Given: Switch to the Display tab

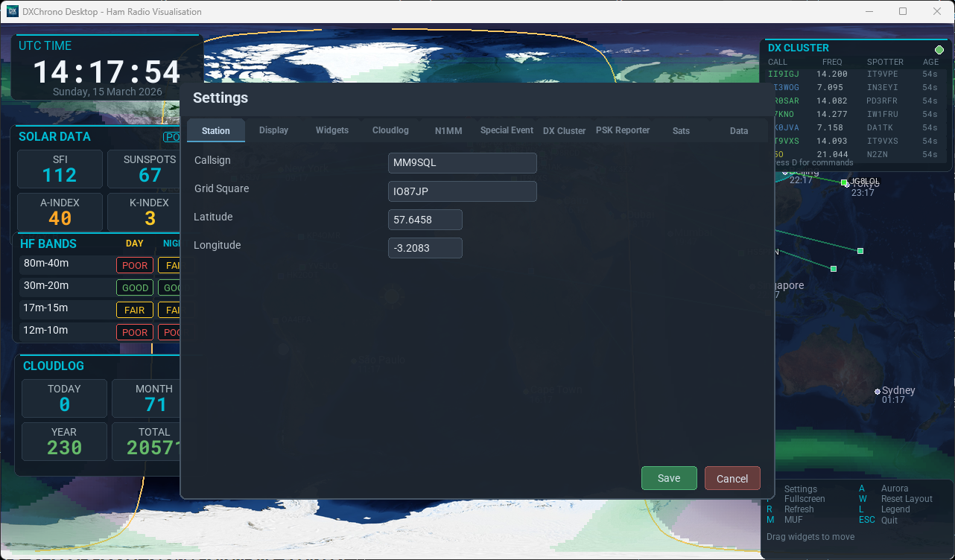Looking at the screenshot, I should [274, 130].
